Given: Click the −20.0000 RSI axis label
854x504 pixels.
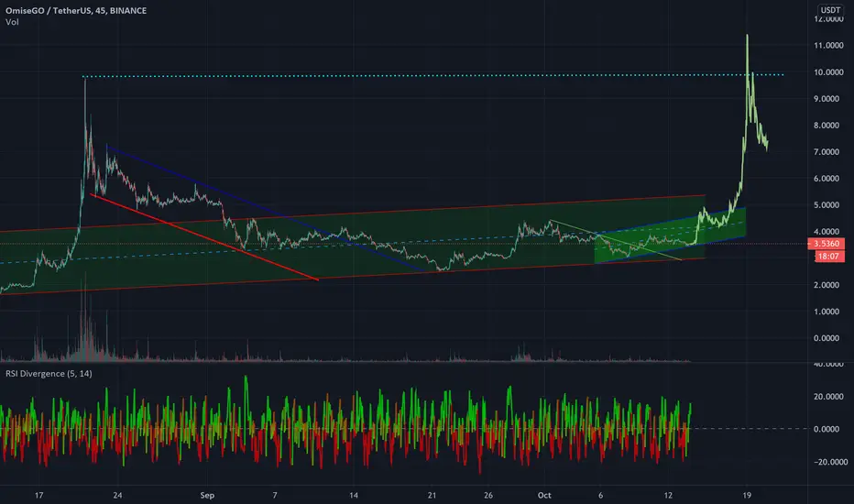Looking at the screenshot, I should point(830,462).
